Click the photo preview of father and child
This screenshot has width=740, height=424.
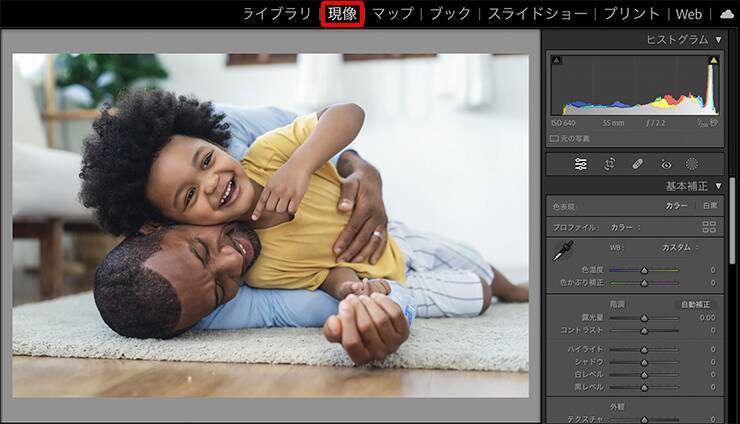click(270, 225)
